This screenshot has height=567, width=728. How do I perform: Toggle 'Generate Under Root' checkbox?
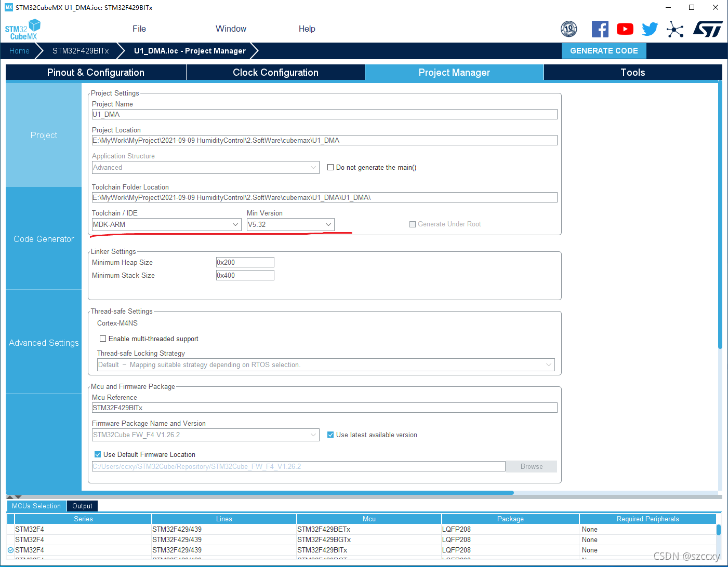(413, 224)
